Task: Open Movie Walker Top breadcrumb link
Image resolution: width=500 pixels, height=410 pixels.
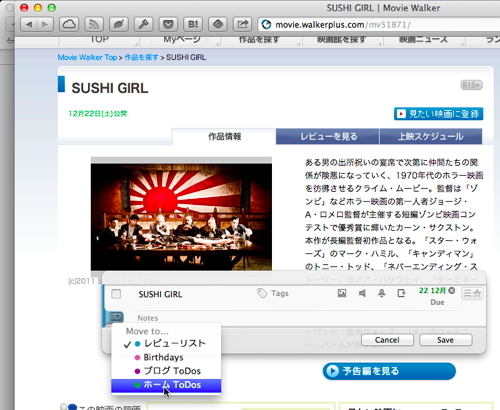Action: pyautogui.click(x=87, y=57)
